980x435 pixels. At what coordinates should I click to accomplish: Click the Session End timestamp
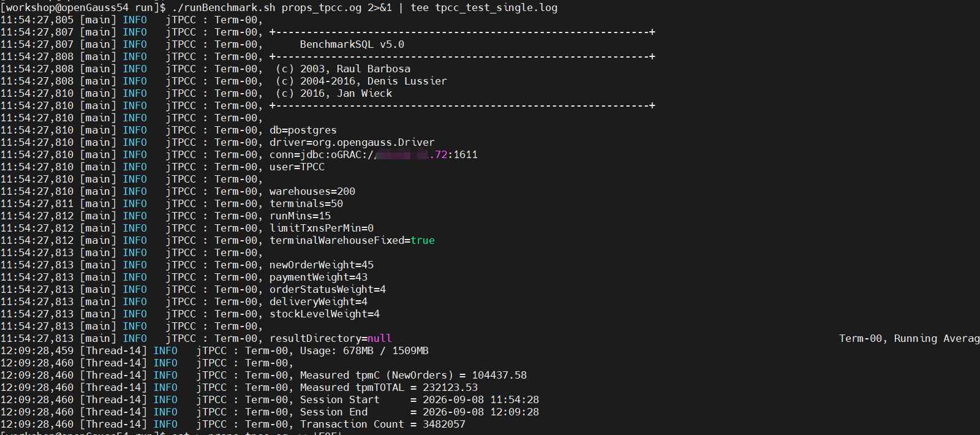tap(481, 412)
